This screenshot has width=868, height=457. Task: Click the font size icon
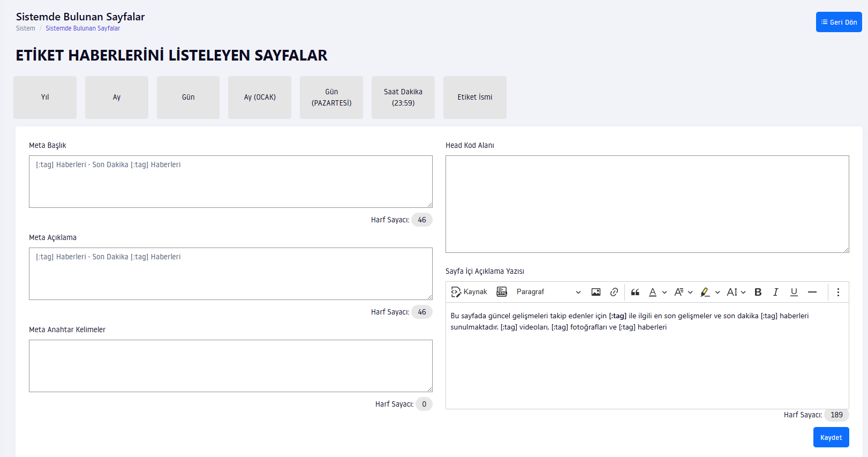[x=731, y=292]
